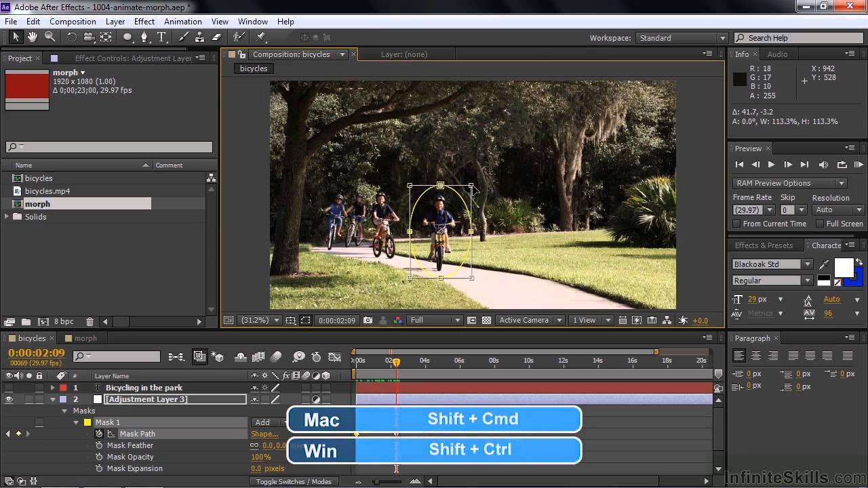Click Mask Expansion stopwatch
This screenshot has width=868, height=488.
[100, 468]
